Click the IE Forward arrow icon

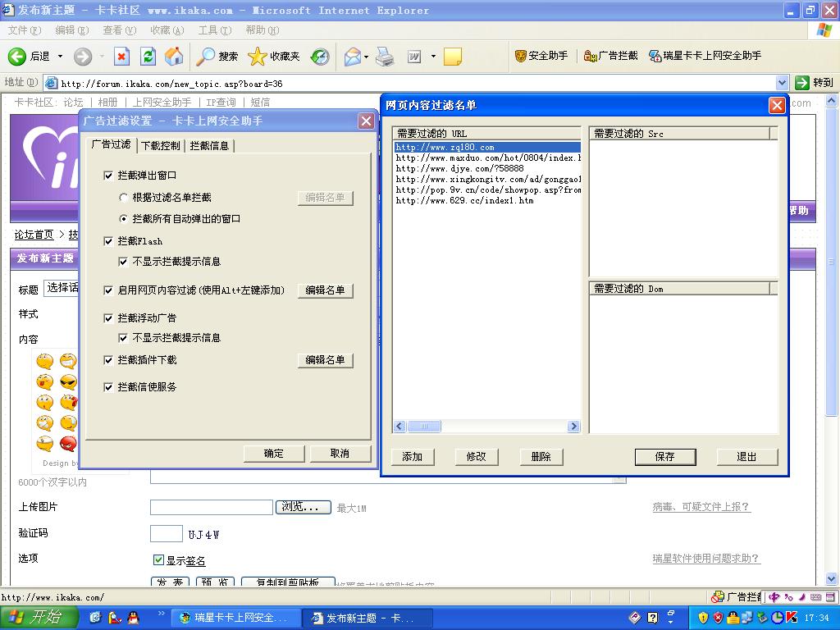click(x=83, y=57)
